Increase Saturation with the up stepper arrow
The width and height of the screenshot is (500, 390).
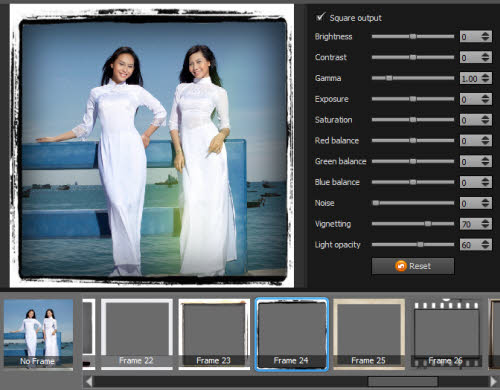486,117
